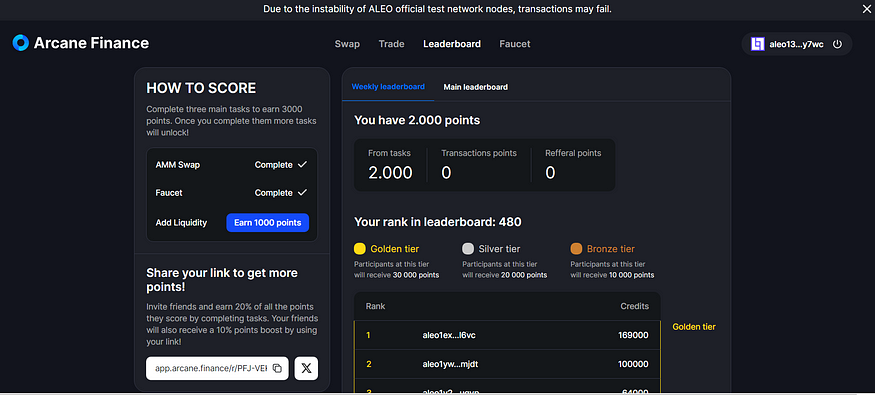Click the Faucet task complete checkmark
The width and height of the screenshot is (875, 395).
[302, 192]
